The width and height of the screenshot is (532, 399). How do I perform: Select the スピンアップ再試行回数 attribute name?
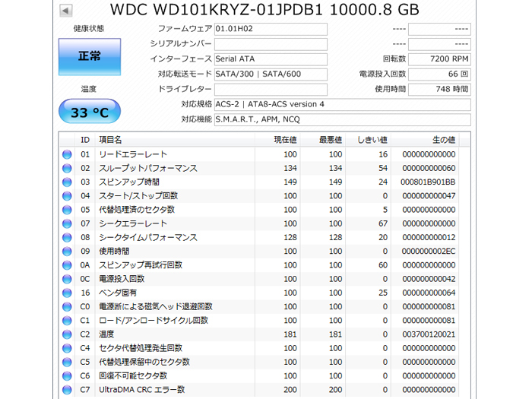point(141,265)
